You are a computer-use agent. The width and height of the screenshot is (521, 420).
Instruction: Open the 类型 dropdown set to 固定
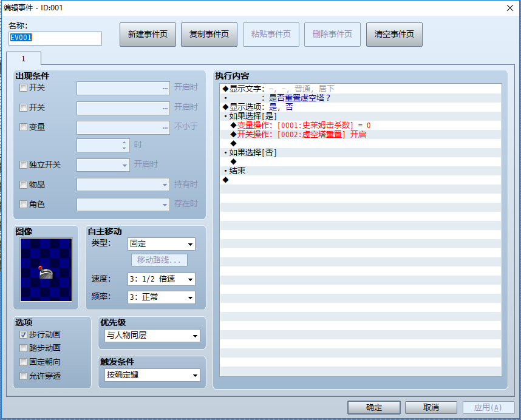click(x=162, y=244)
